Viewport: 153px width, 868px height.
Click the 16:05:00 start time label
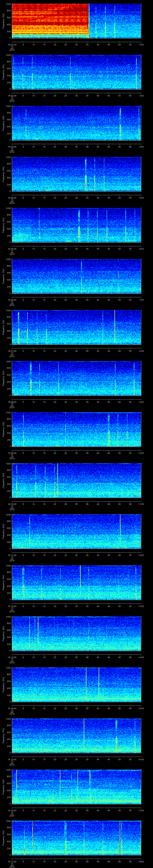[x=12, y=249]
